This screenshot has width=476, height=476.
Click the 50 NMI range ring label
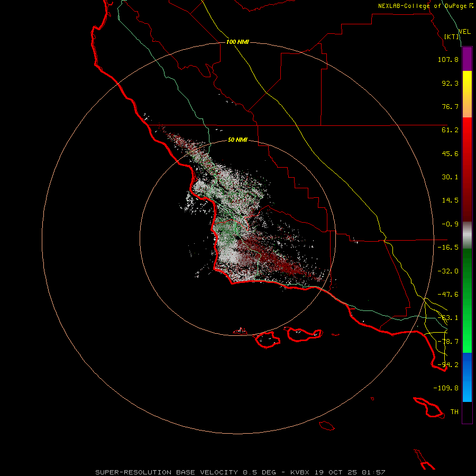click(x=237, y=140)
